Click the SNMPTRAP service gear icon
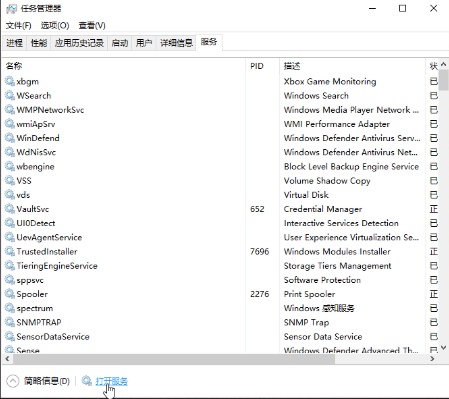449x399 pixels. 10,322
